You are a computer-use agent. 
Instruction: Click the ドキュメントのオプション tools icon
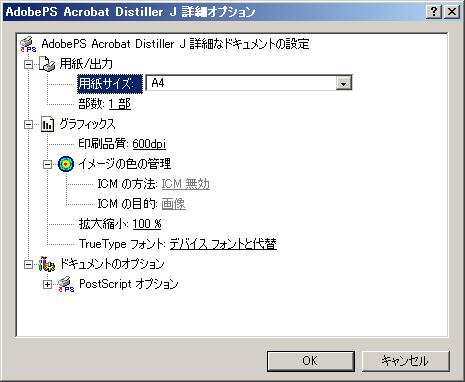click(47, 265)
